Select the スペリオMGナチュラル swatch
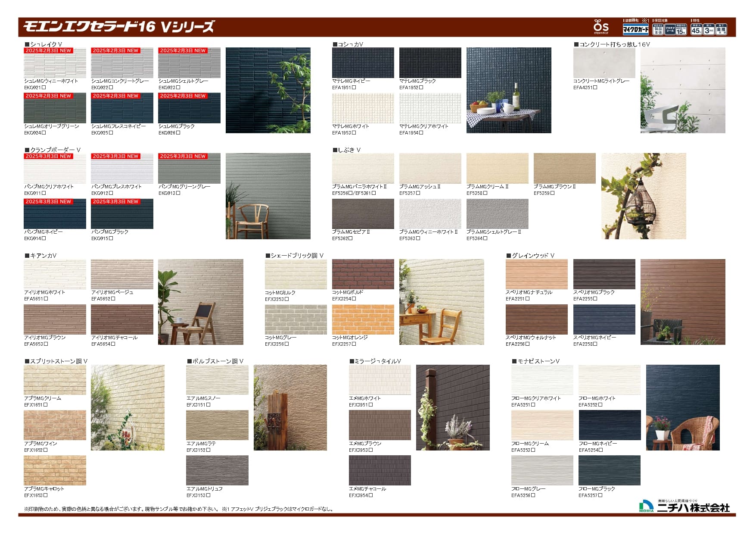 [536, 274]
